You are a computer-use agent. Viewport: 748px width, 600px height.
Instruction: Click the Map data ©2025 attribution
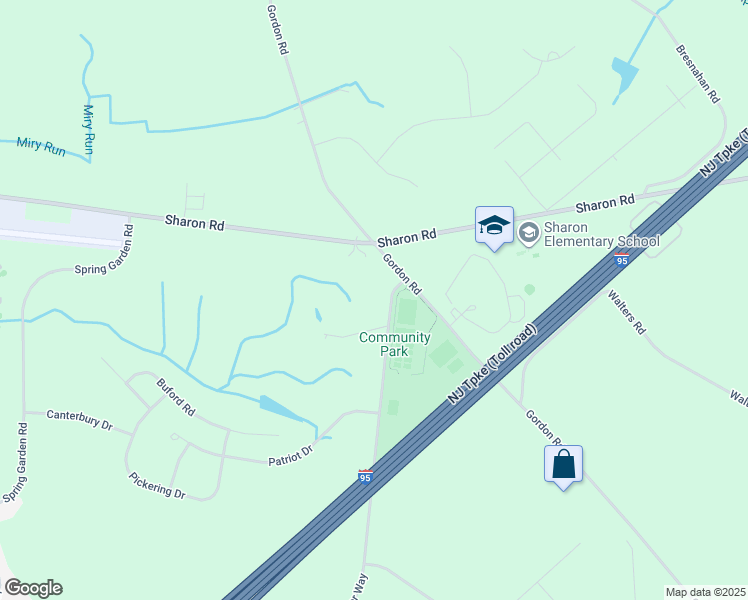(x=706, y=592)
